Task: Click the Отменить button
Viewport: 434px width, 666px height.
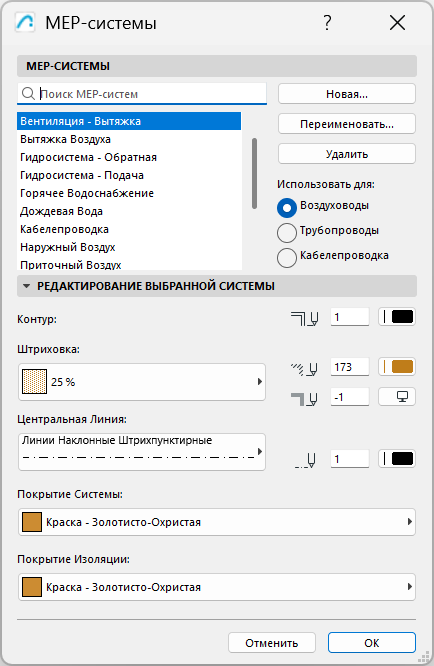Action: [272, 643]
